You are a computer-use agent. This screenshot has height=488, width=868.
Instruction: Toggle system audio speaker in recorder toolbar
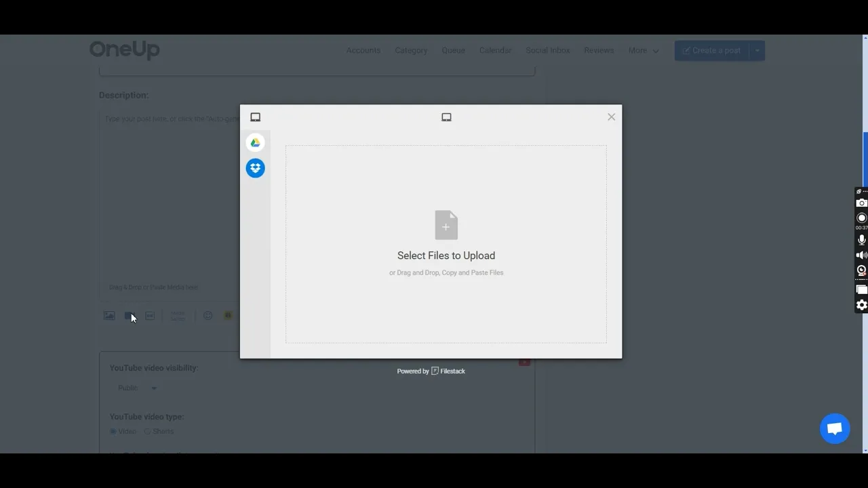(862, 256)
